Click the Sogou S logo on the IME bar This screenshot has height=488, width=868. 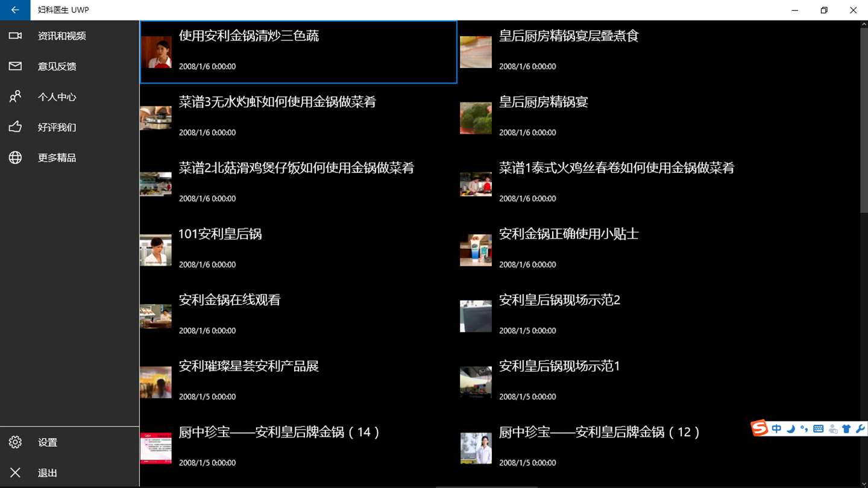[x=759, y=428]
